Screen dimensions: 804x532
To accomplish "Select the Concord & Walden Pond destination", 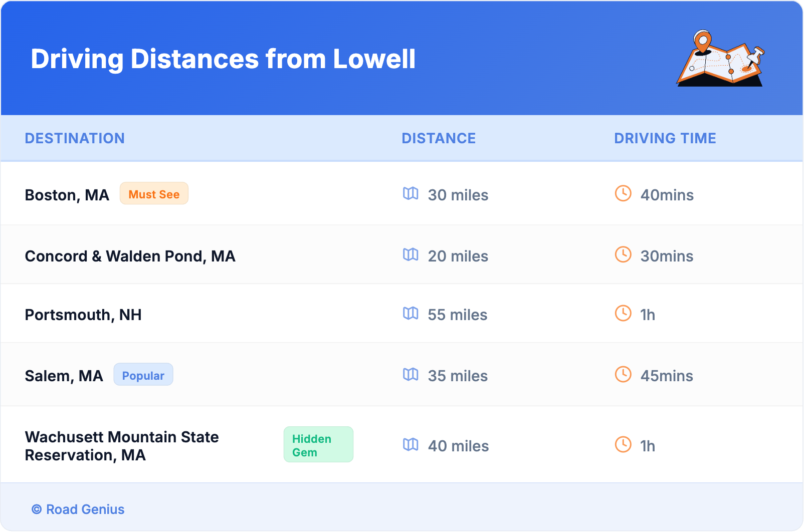I will (x=130, y=256).
